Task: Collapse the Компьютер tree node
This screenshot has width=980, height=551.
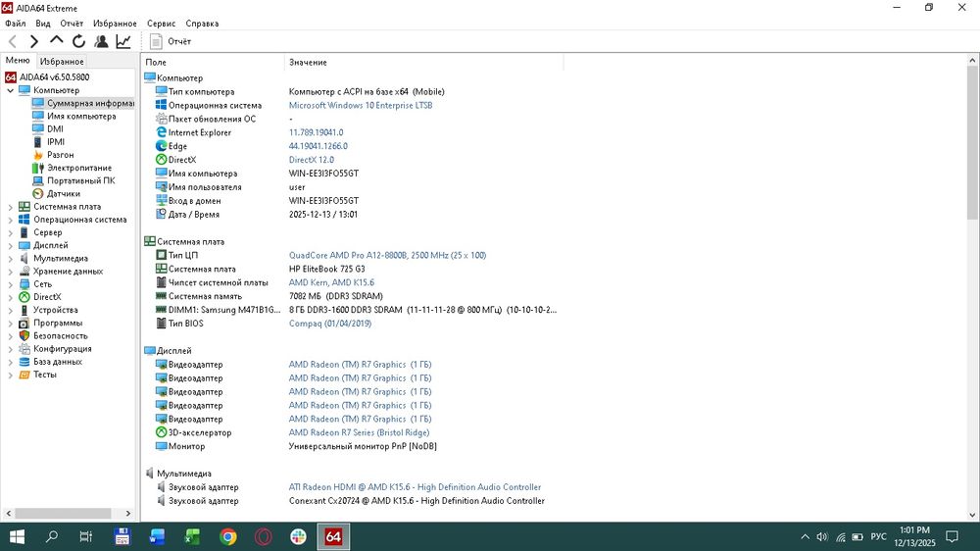Action: pyautogui.click(x=10, y=90)
